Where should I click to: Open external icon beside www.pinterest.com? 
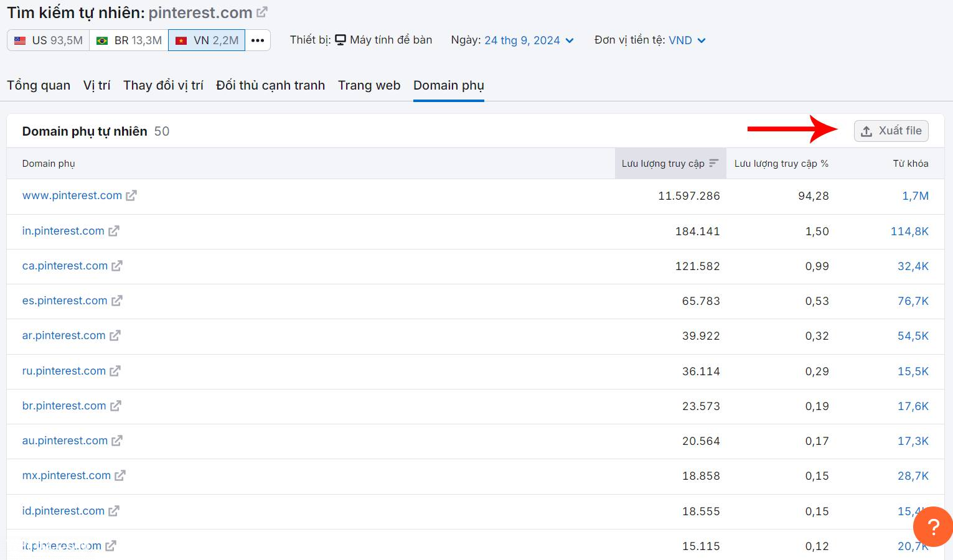131,195
